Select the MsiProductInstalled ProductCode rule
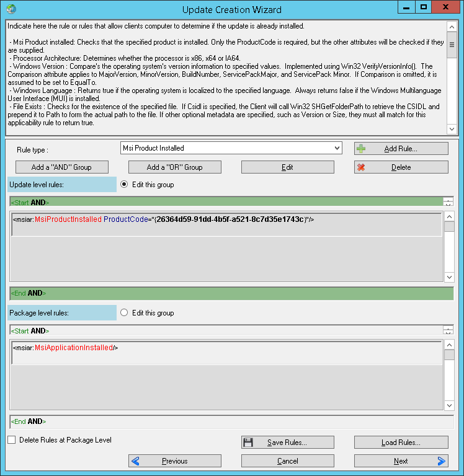Screen dimensions: 464x476 click(226, 224)
